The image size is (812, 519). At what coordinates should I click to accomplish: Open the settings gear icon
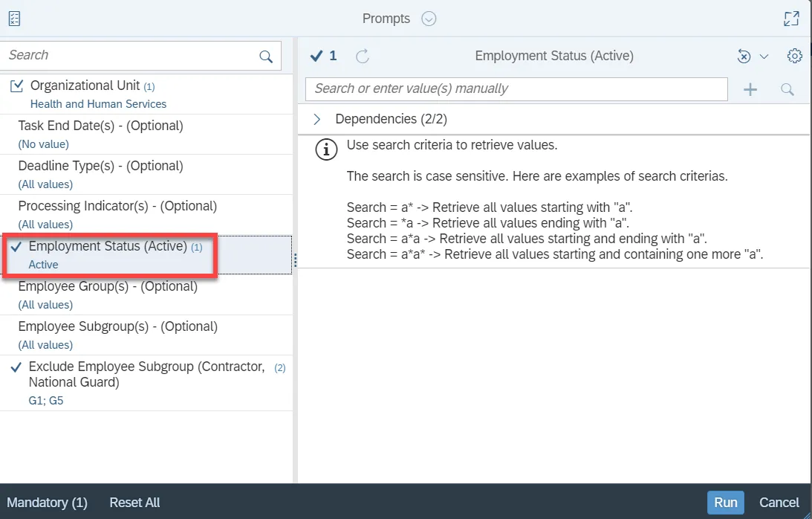point(795,56)
